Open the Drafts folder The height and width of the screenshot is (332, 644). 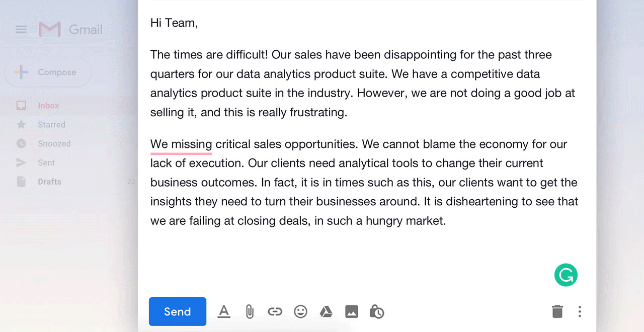[x=49, y=182]
